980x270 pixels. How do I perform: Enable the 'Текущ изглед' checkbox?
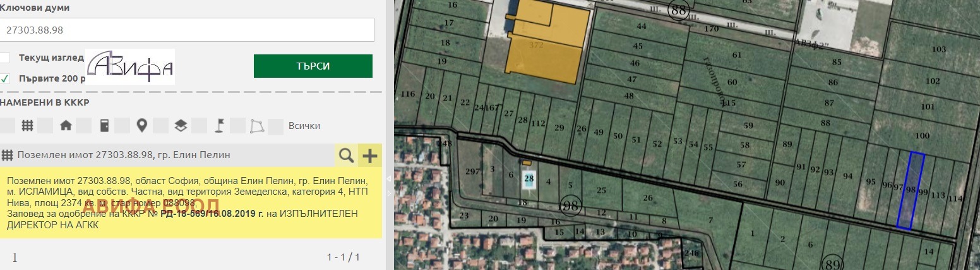click(5, 58)
